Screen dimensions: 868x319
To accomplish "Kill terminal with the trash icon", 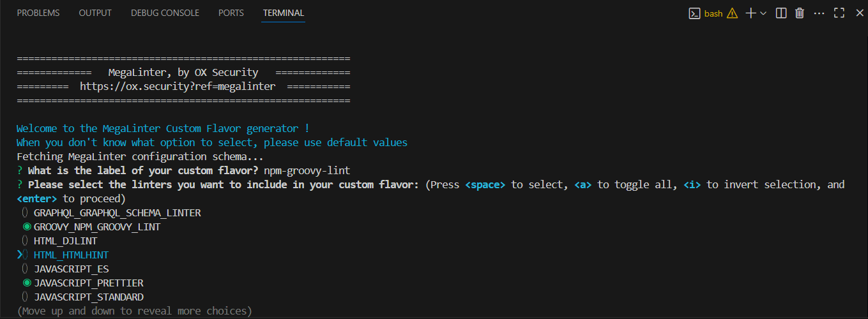I will click(x=799, y=13).
